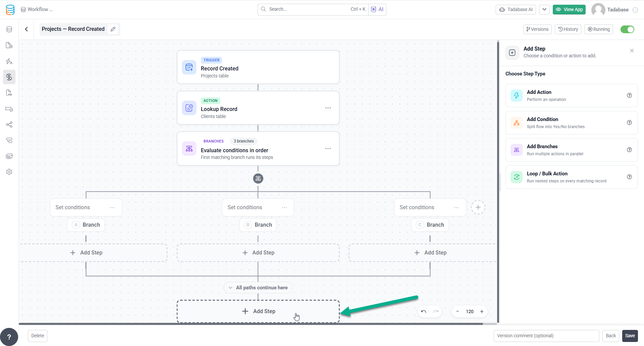Click the horizontal canvas scrollbar

point(251,324)
